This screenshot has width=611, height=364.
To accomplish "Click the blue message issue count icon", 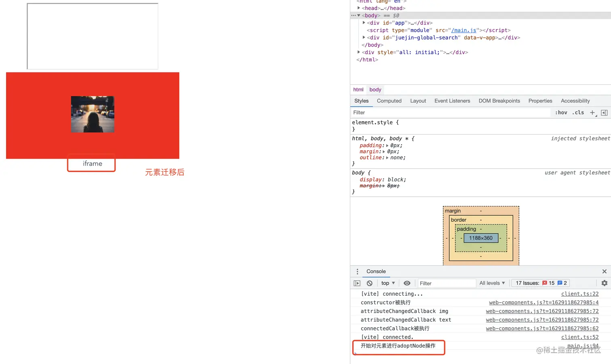I will 560,283.
